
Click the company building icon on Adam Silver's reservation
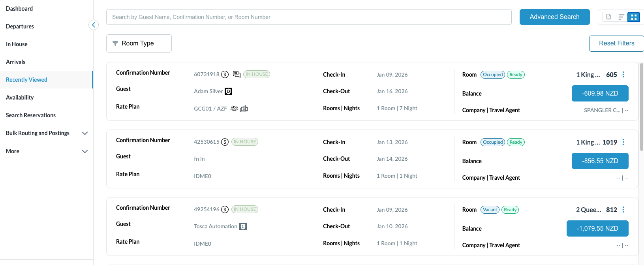(244, 109)
